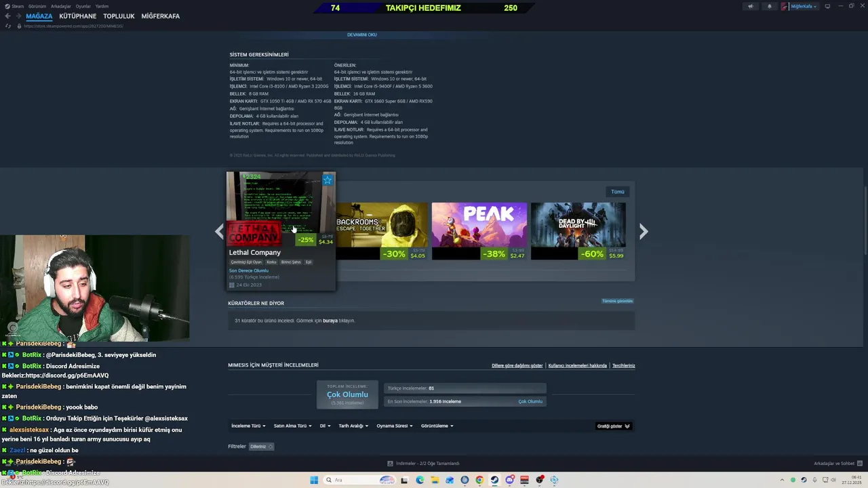The height and width of the screenshot is (488, 868).
Task: Click the Son Derece Olumlu review text
Action: [249, 270]
